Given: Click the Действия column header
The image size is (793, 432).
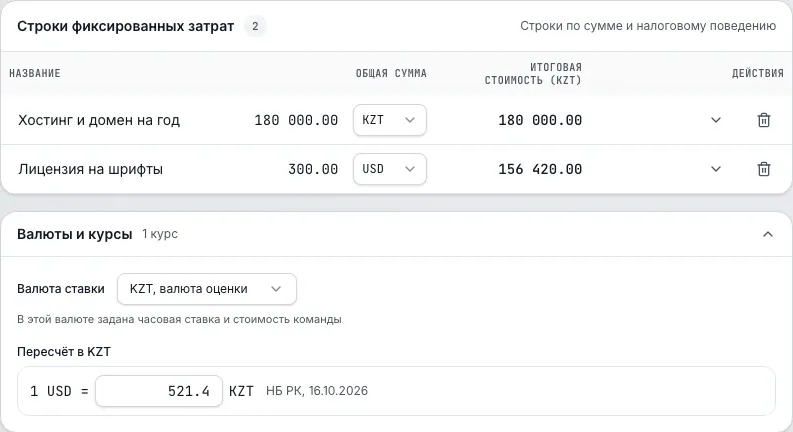Looking at the screenshot, I should (x=758, y=73).
